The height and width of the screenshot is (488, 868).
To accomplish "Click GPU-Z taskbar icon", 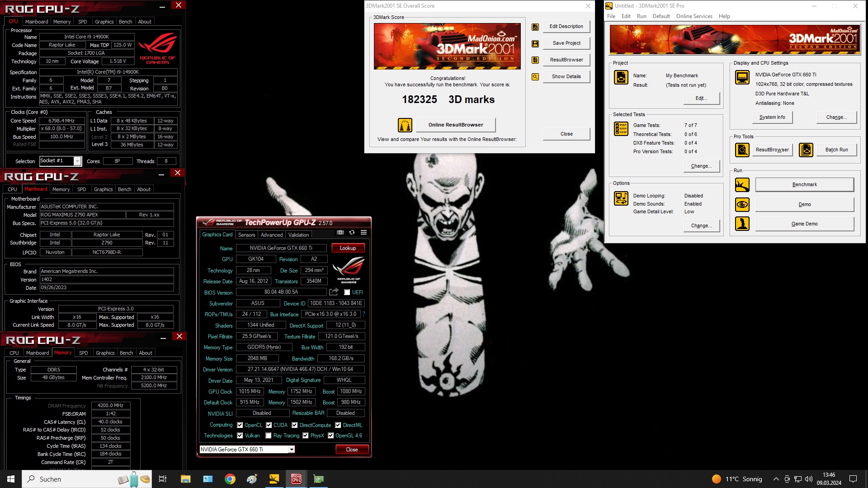I will click(x=319, y=479).
